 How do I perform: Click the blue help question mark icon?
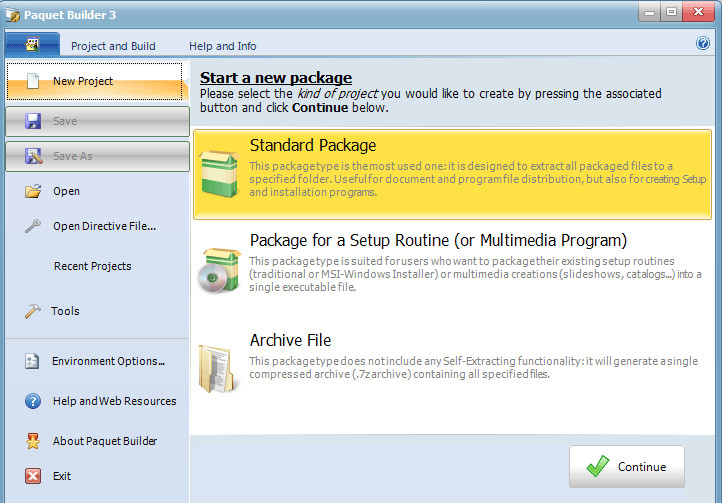pos(703,44)
